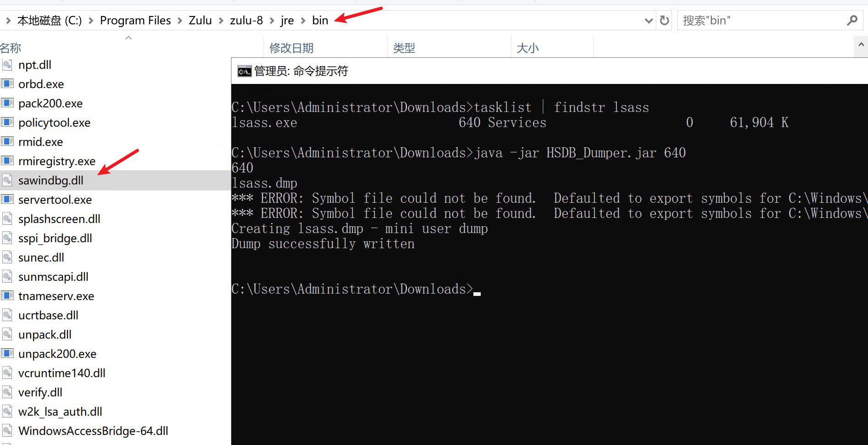The image size is (868, 445).
Task: Click the rmid.exe application icon
Action: (x=7, y=142)
